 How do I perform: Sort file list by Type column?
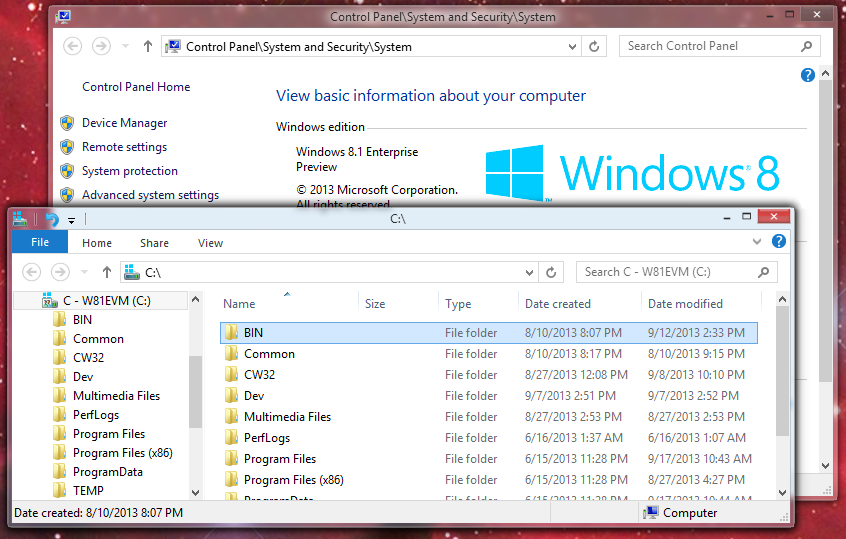click(x=478, y=304)
